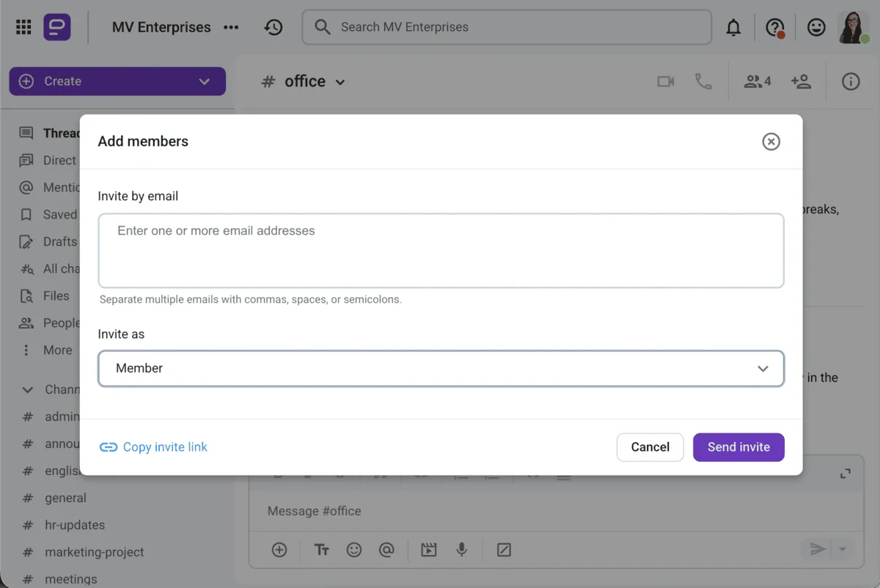
Task: Click the emoji status smiley icon
Action: tap(815, 28)
